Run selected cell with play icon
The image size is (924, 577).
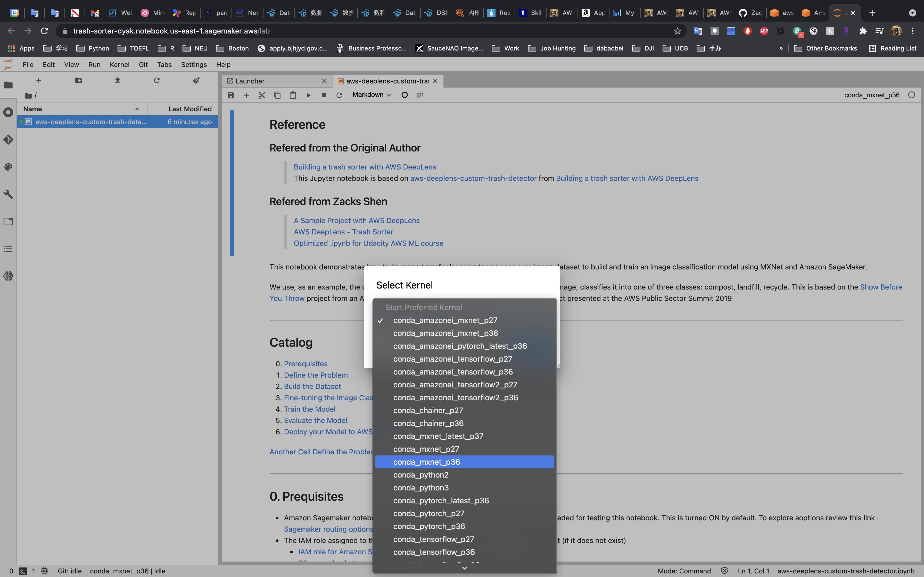[x=309, y=95]
